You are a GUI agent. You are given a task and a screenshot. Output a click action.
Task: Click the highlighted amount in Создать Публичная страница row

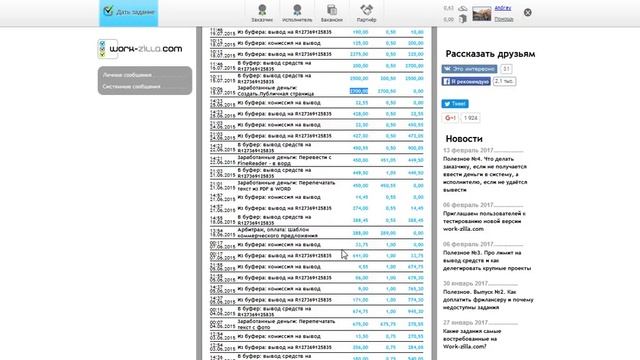tap(359, 91)
